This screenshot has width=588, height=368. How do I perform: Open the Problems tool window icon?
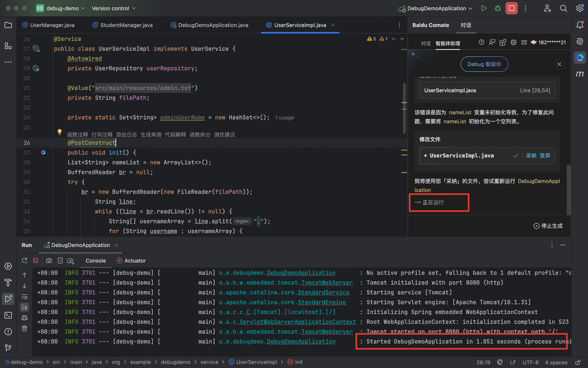pyautogui.click(x=8, y=331)
